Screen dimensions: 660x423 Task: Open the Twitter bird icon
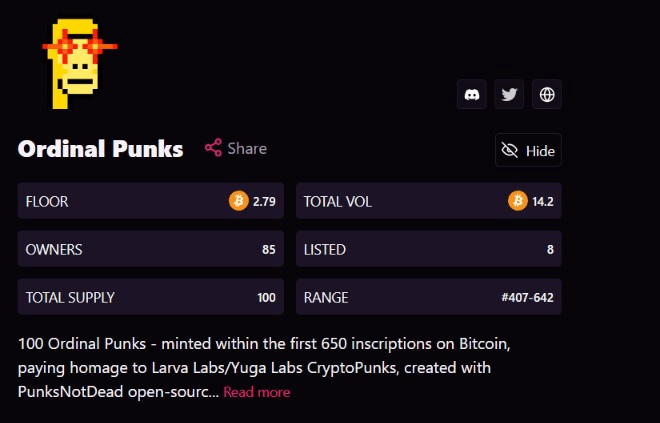click(509, 94)
